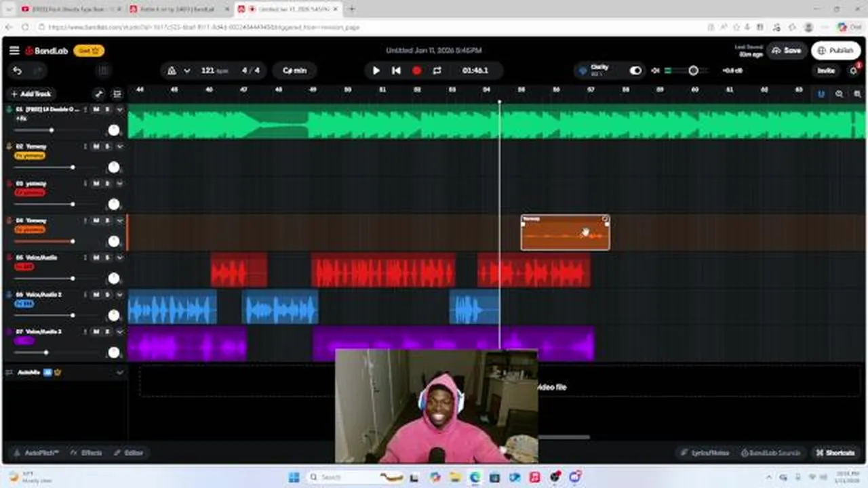Mute track 01 LA Double O
Screen dimensions: 868x488
96,109
